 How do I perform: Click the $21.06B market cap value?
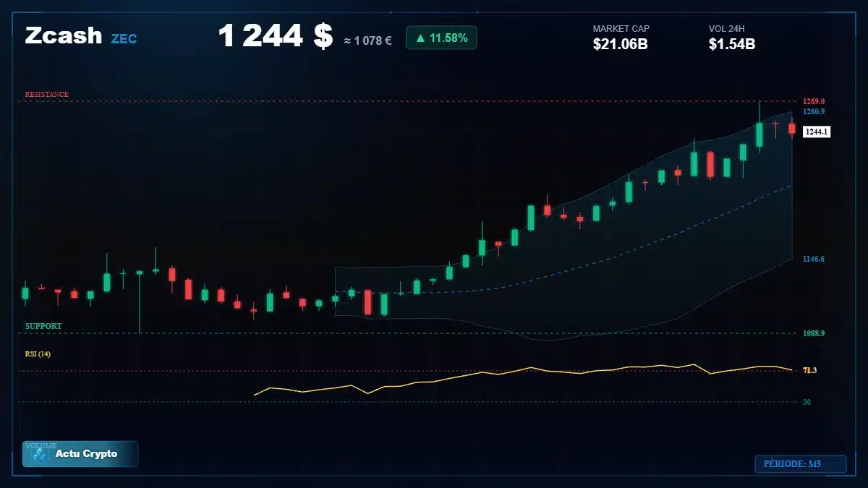[620, 44]
